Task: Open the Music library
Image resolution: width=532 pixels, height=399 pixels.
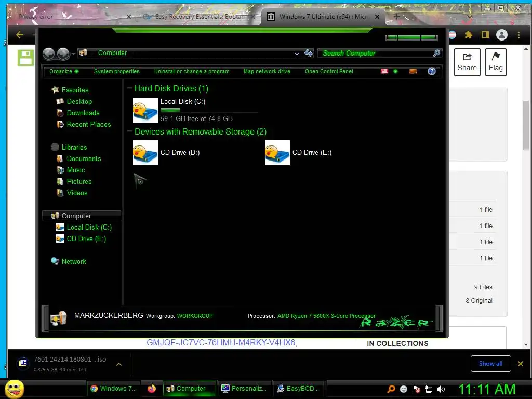Action: pos(75,170)
